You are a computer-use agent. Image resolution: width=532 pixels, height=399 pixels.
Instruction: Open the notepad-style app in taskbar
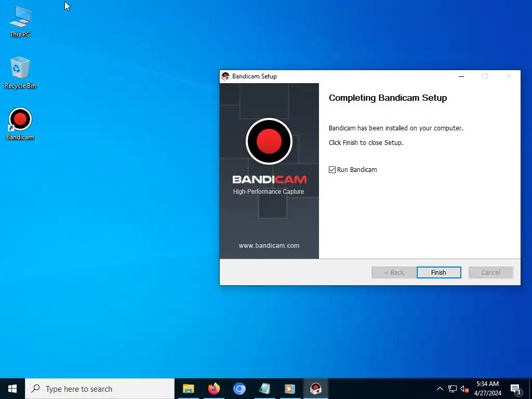click(264, 389)
